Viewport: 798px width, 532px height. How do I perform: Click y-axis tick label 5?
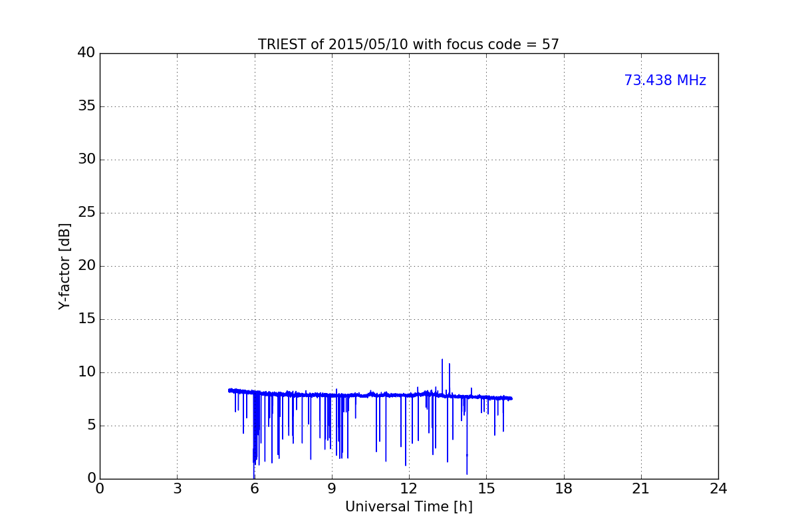point(91,426)
